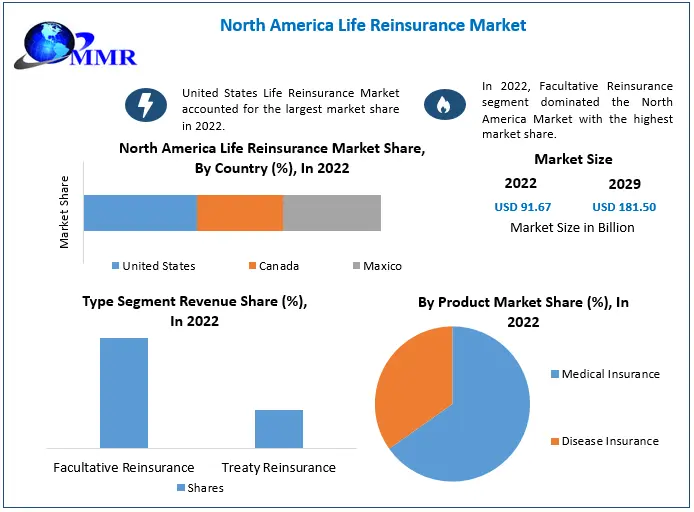Viewport: 694px width, 512px height.
Task: Click the Maxico legend gray square
Action: [355, 266]
